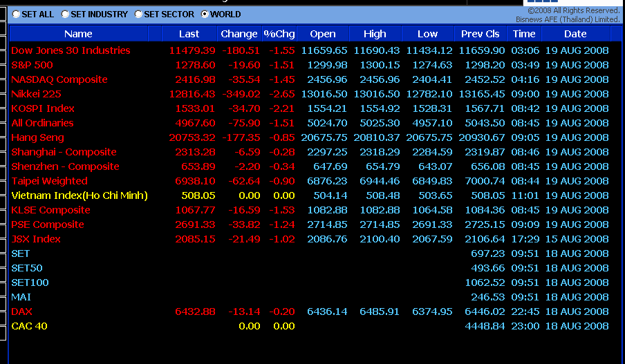This screenshot has width=625, height=364.
Task: Select Vietnam Index(Ho Chi Minh) row
Action: [x=310, y=195]
